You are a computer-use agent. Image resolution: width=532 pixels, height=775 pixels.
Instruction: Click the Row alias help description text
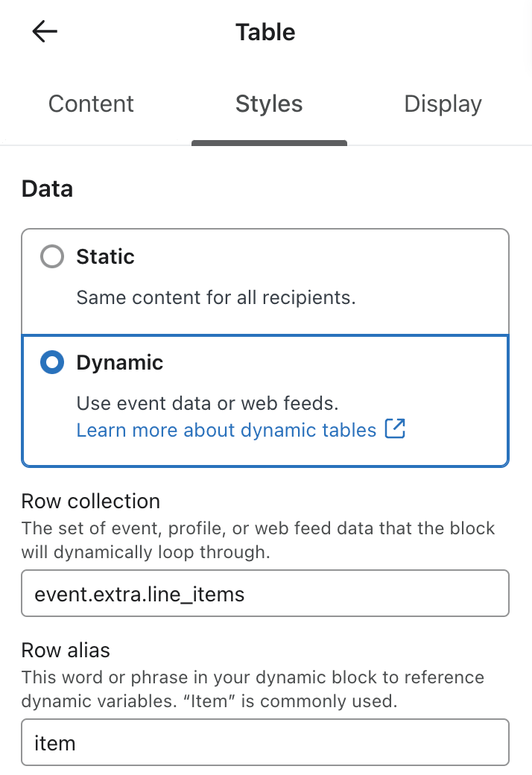coord(253,689)
